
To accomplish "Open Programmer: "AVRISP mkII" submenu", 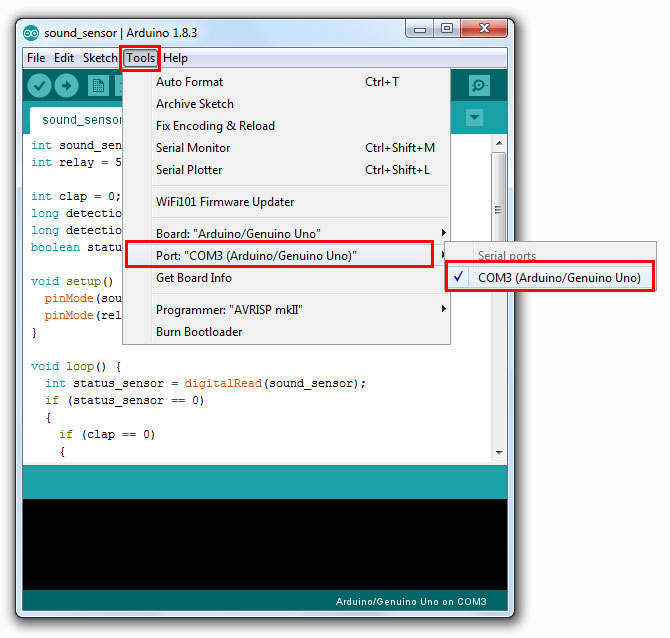I will point(286,309).
